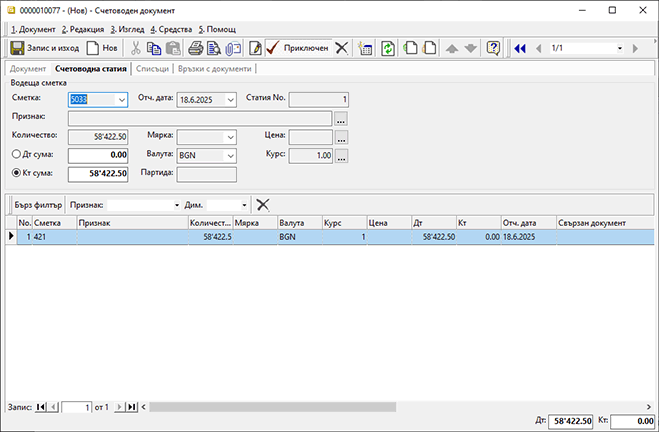Click the 'Признак' long text field
This screenshot has height=432, width=659.
[x=200, y=119]
